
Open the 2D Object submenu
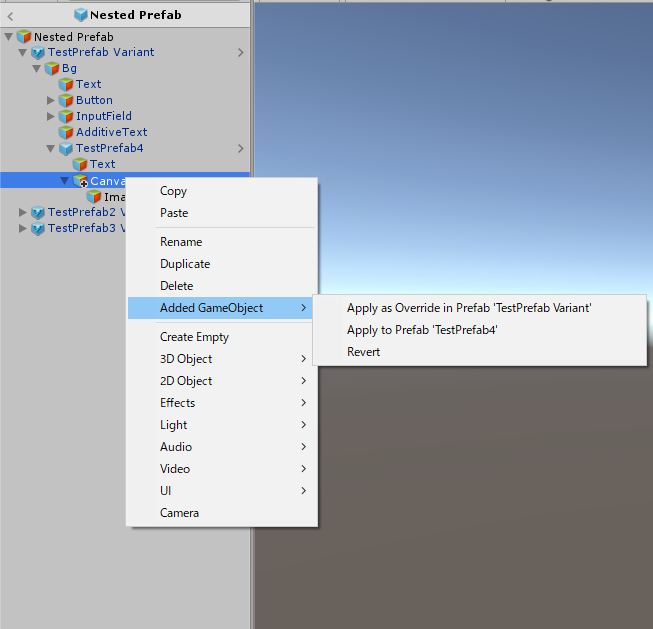pos(222,381)
